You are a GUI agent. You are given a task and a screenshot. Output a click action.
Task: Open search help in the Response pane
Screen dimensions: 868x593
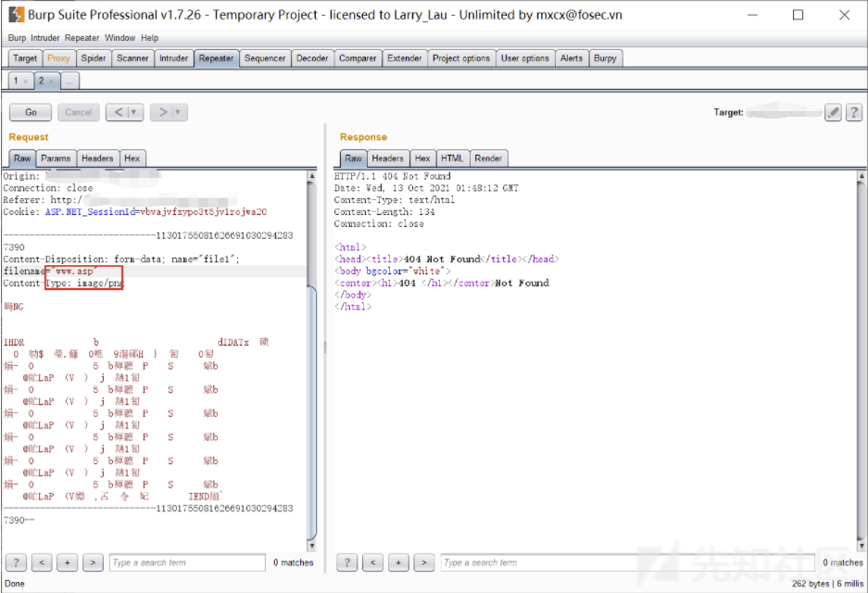347,562
